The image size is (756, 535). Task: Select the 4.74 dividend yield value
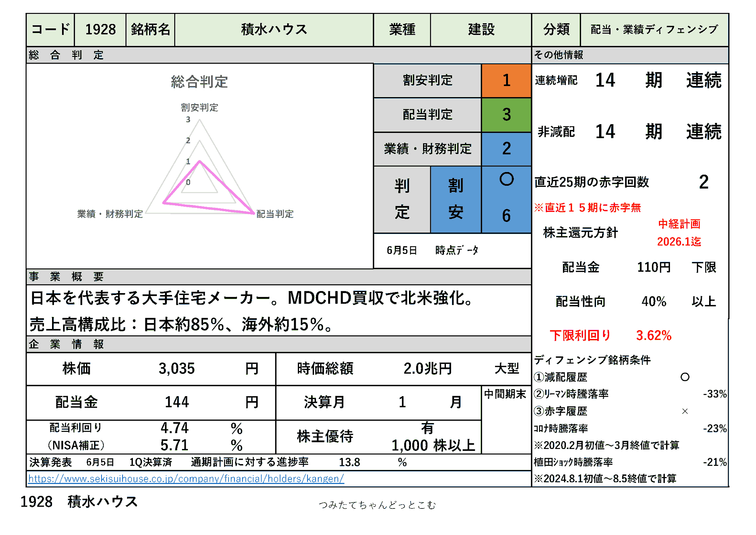coord(174,428)
